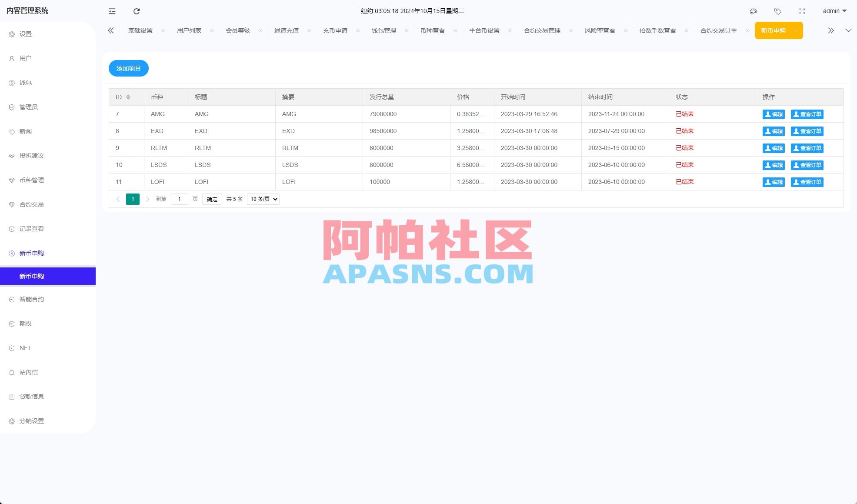Click the 添加项目 button

coord(128,68)
